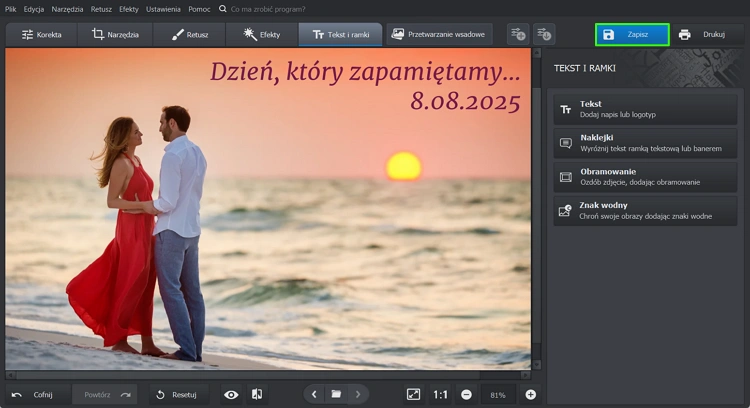This screenshot has width=750, height=408.
Task: Toggle the eye preview original icon
Action: pos(231,395)
